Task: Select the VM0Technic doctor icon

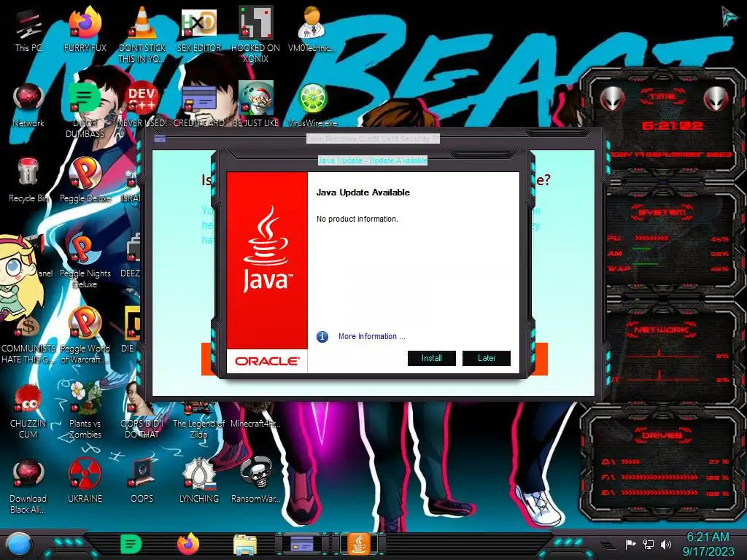Action: click(x=312, y=30)
